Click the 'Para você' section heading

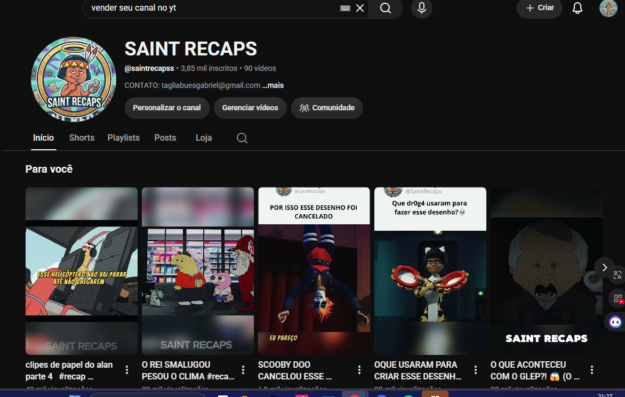(49, 169)
